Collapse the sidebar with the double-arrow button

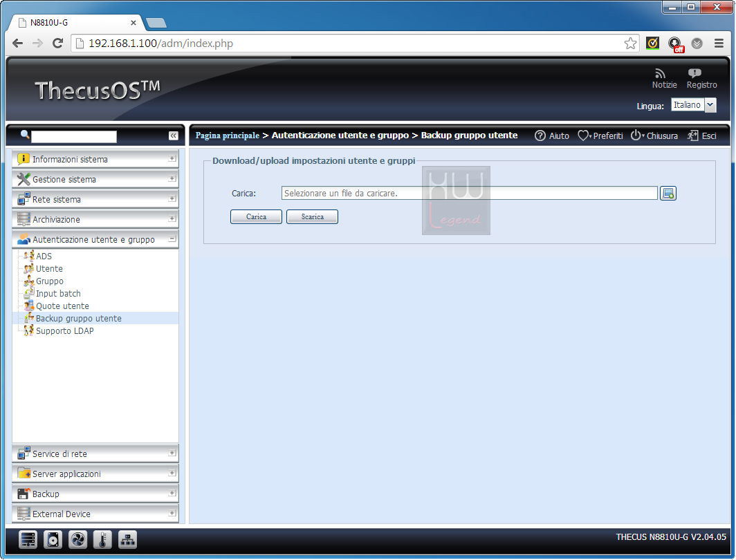point(173,136)
